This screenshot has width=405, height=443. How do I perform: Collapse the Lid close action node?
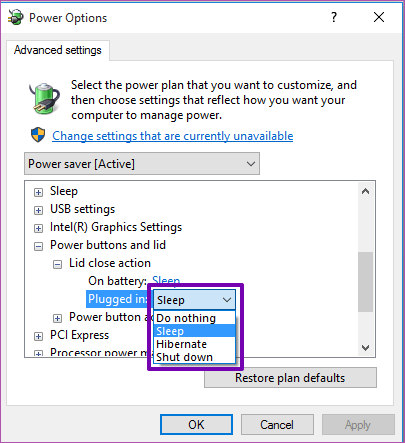click(58, 264)
